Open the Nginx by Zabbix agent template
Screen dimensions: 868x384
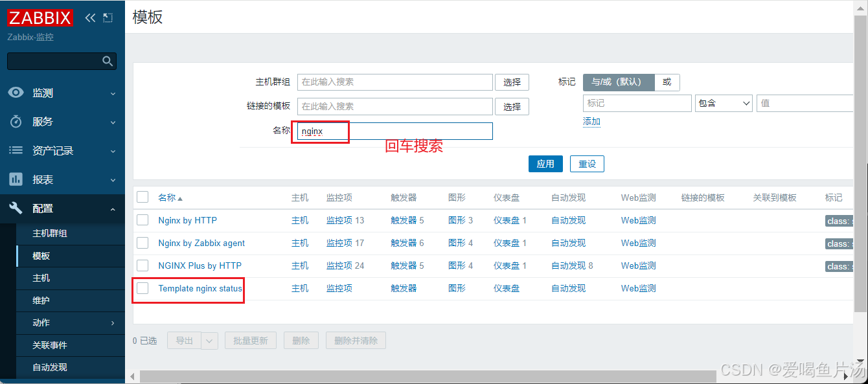(x=201, y=243)
